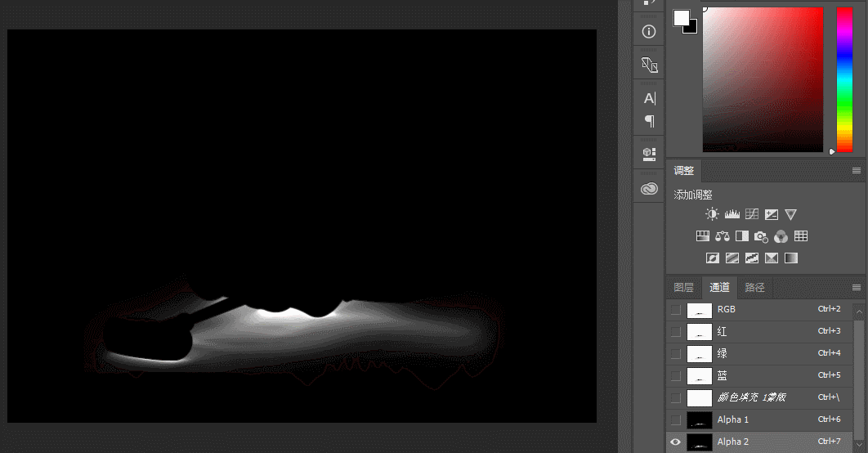Pick a color in the red color field
The width and height of the screenshot is (868, 453).
click(x=763, y=80)
